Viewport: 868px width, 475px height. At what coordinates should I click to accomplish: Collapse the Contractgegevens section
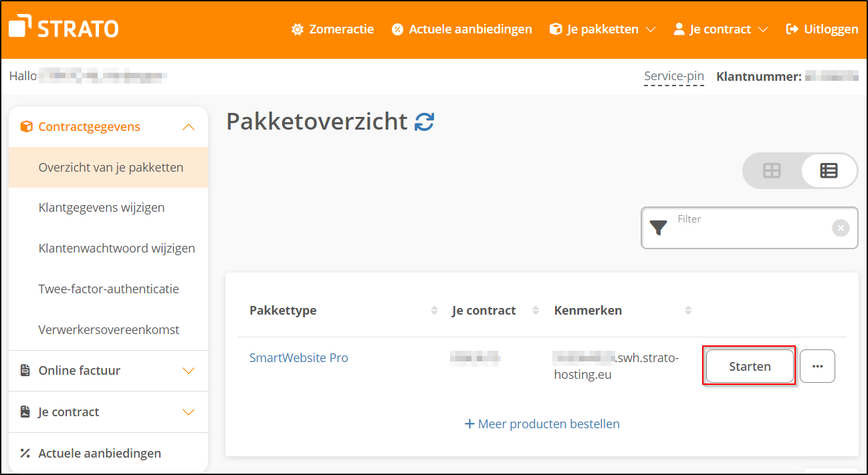pos(189,126)
